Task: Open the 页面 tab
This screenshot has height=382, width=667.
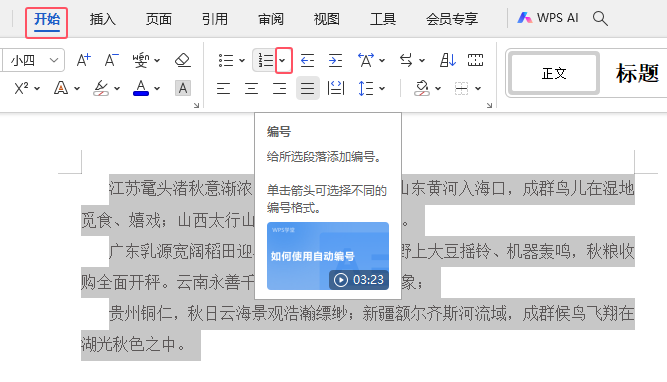Action: (x=159, y=19)
